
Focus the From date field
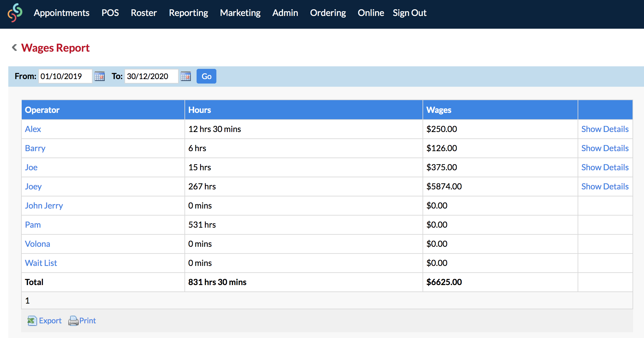tap(65, 76)
